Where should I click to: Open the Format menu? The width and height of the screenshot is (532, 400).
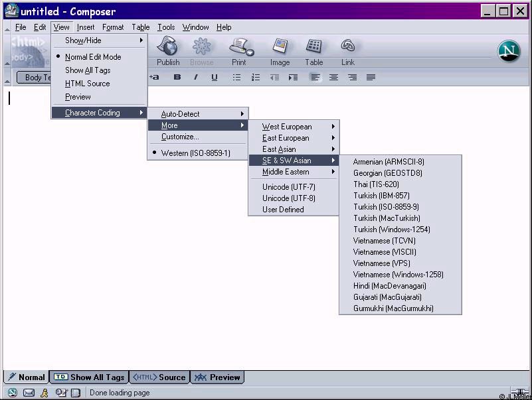113,27
